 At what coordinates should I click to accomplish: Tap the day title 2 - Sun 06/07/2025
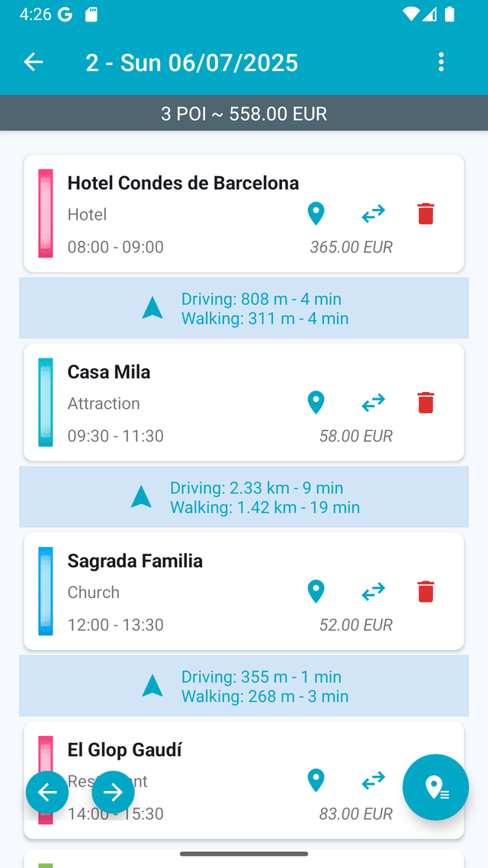coord(191,62)
